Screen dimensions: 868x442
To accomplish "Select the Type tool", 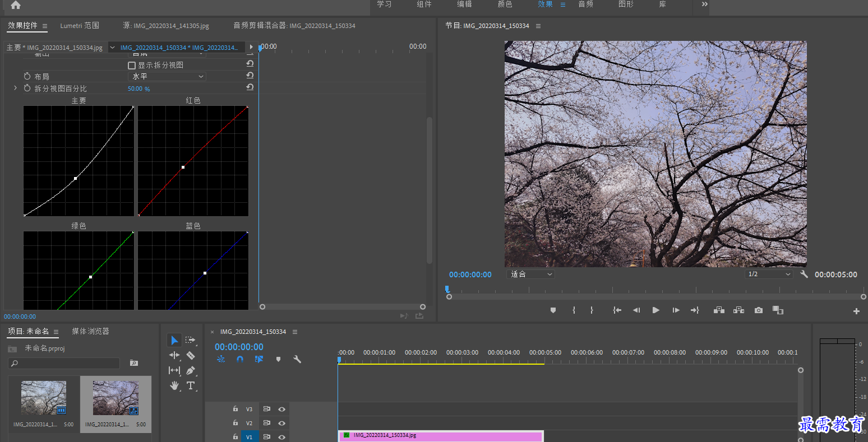I will coord(191,385).
